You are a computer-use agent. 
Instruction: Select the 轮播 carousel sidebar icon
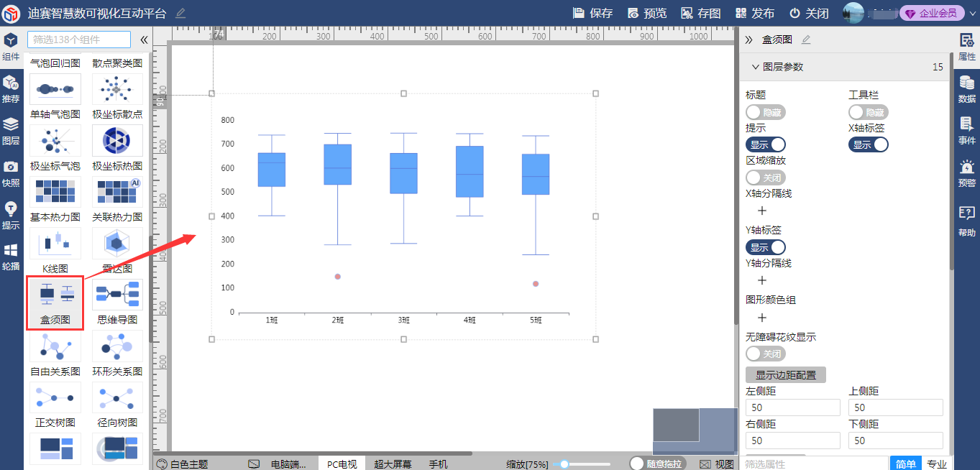(x=11, y=257)
